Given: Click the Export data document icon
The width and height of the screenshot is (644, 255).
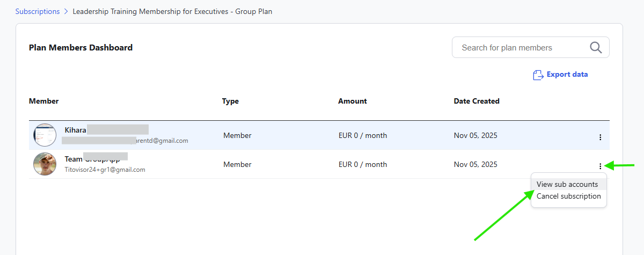Looking at the screenshot, I should [x=538, y=75].
